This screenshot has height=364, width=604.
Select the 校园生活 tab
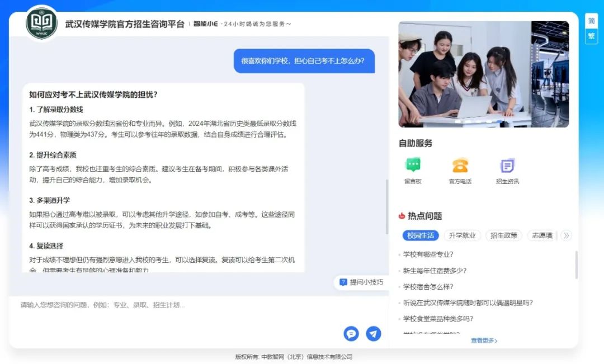pyautogui.click(x=421, y=235)
